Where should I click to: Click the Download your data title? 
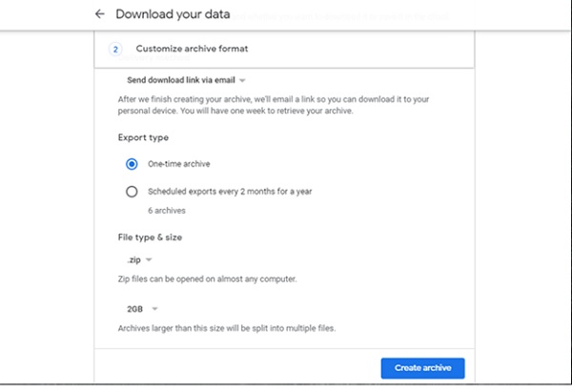173,14
